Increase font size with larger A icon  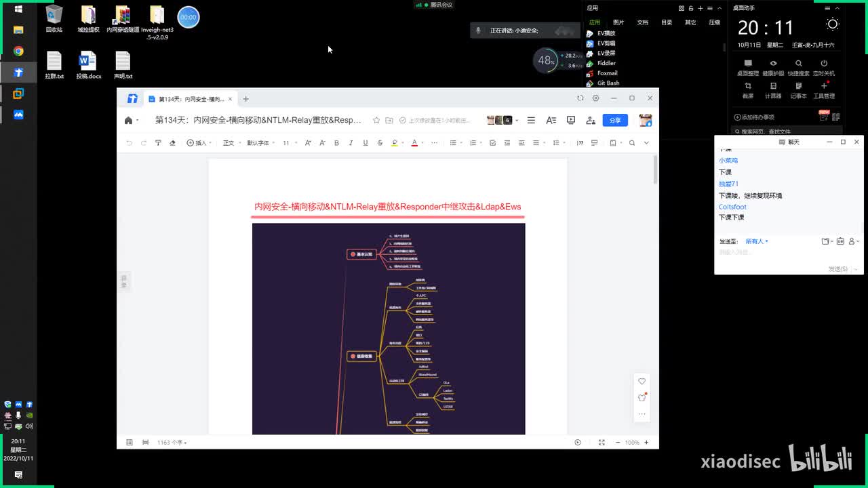(308, 143)
